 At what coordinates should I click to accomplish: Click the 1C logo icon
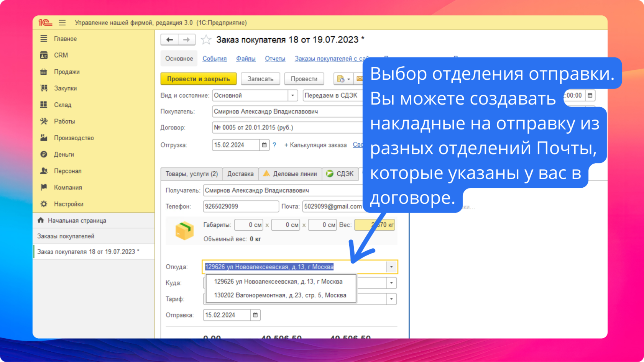pyautogui.click(x=45, y=23)
